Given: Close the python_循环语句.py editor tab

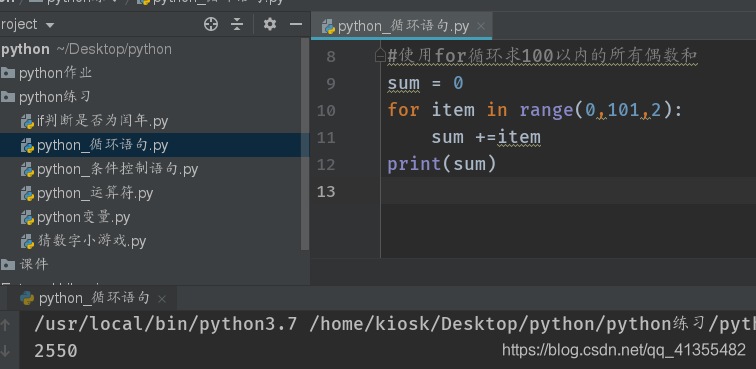Looking at the screenshot, I should 481,26.
